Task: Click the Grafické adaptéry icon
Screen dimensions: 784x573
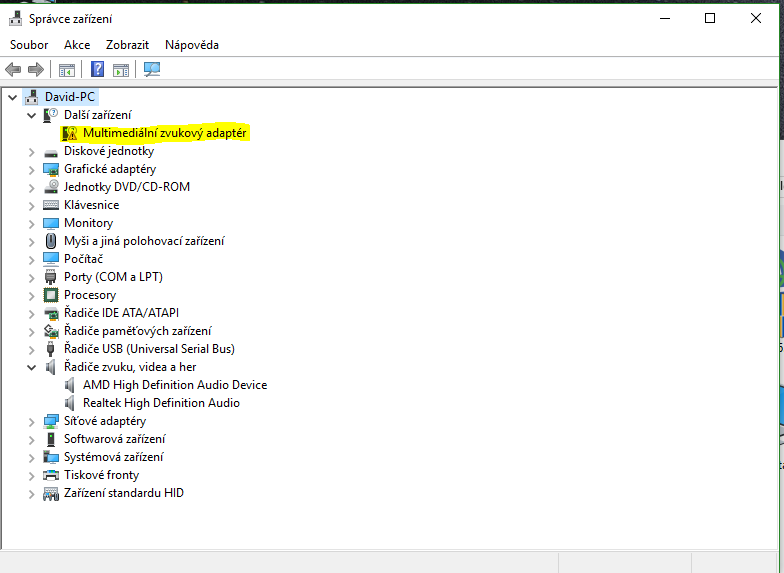Action: coord(50,170)
